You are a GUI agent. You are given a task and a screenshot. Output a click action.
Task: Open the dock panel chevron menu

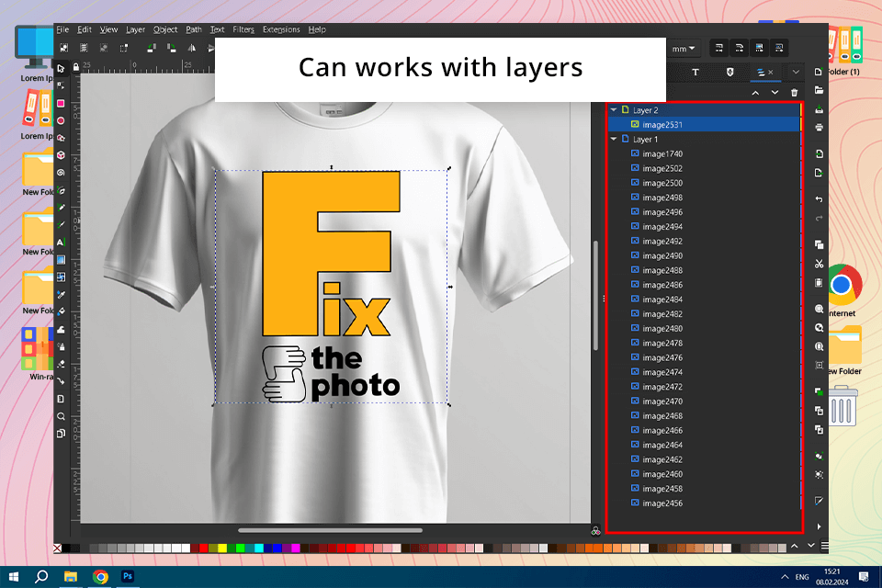(796, 72)
